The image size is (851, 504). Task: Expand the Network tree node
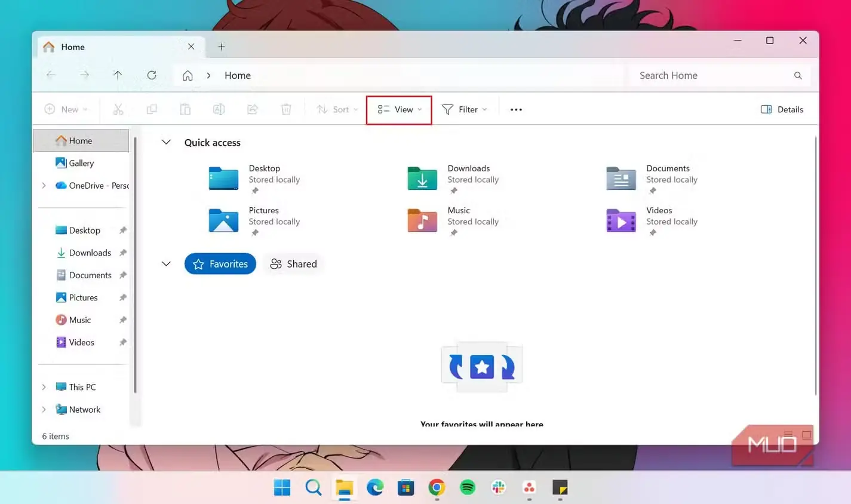(x=44, y=410)
